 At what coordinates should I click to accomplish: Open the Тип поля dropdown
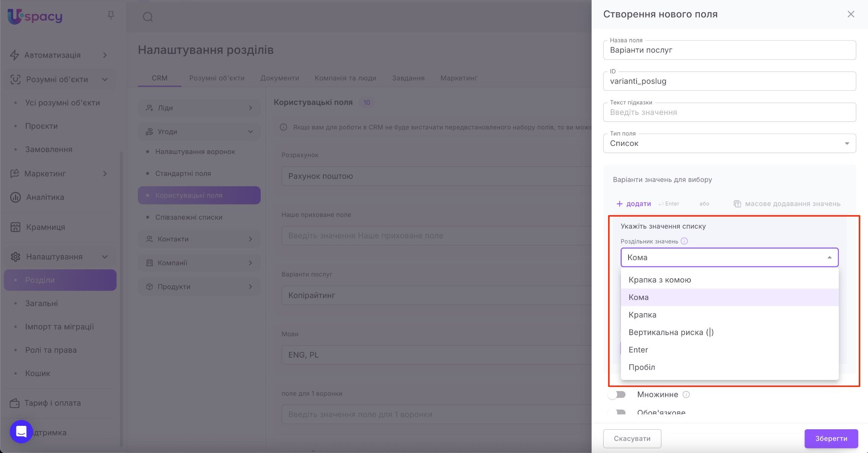[729, 143]
